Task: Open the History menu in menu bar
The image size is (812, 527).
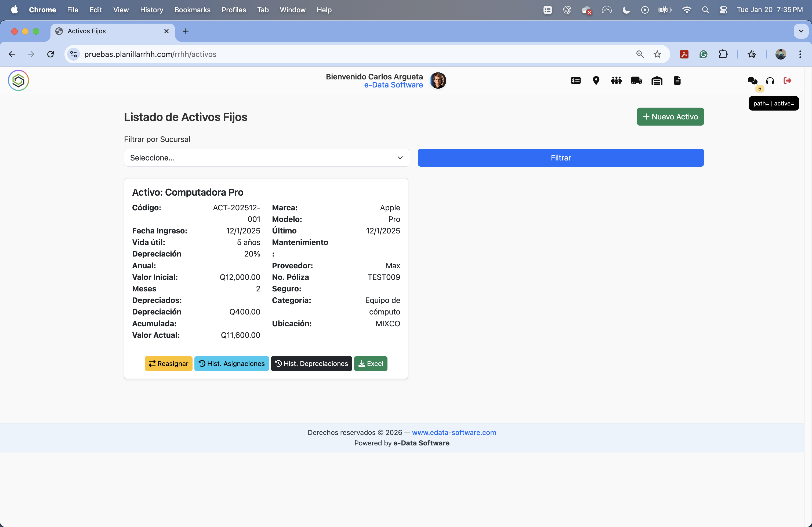Action: [151, 10]
